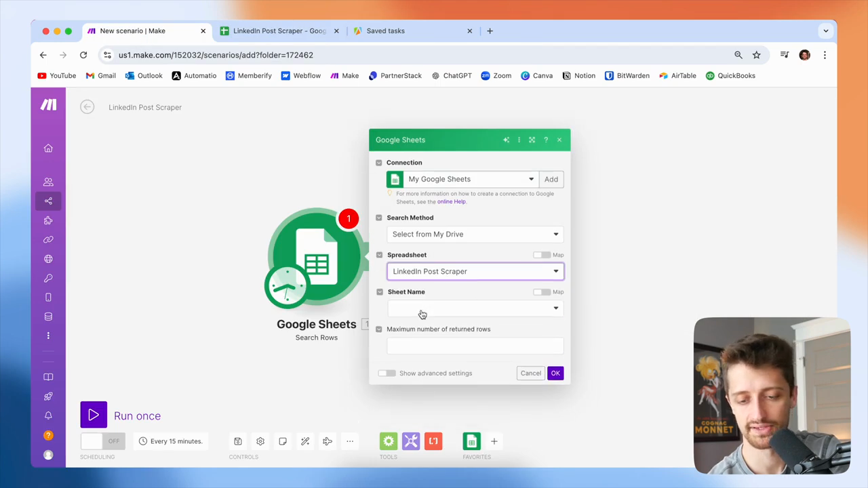This screenshot has height=488, width=868.
Task: Switch to New scenario Make tab
Action: [146, 30]
